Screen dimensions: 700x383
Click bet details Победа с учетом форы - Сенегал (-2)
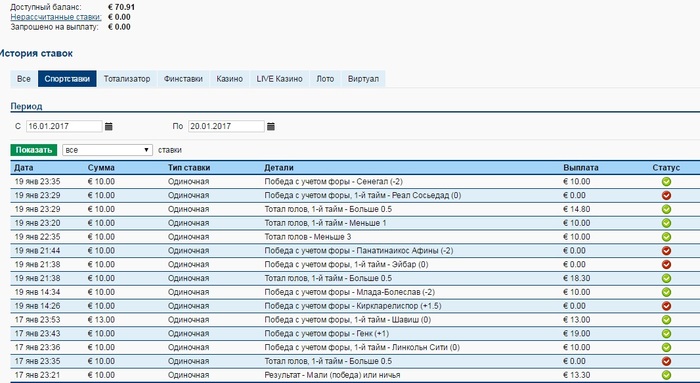tap(333, 182)
